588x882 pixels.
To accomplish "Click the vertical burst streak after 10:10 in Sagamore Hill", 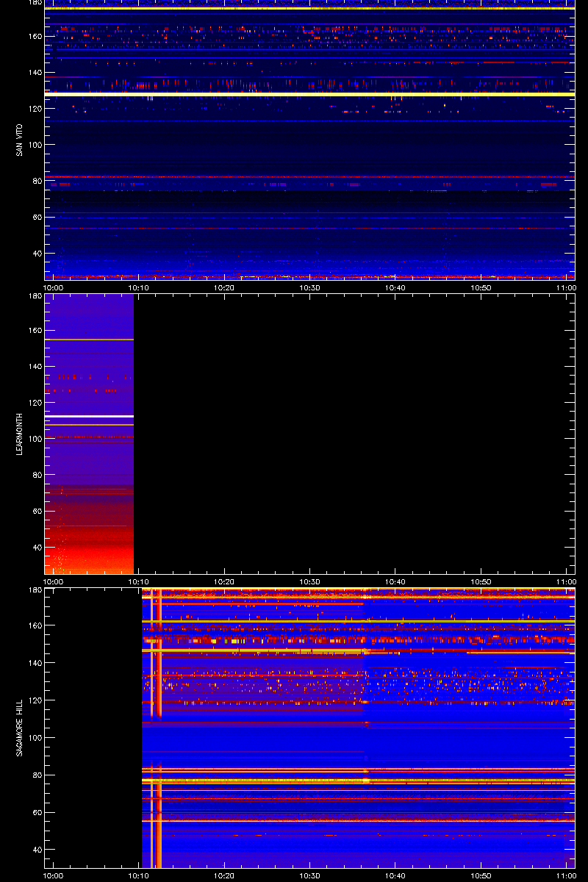I will click(156, 728).
